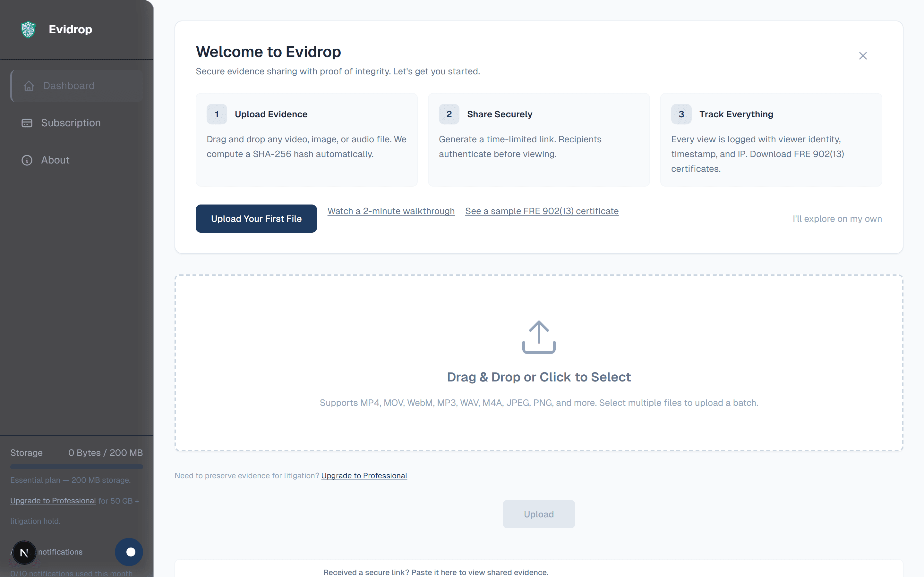Open the About page from sidebar
924x577 pixels.
[x=55, y=160]
